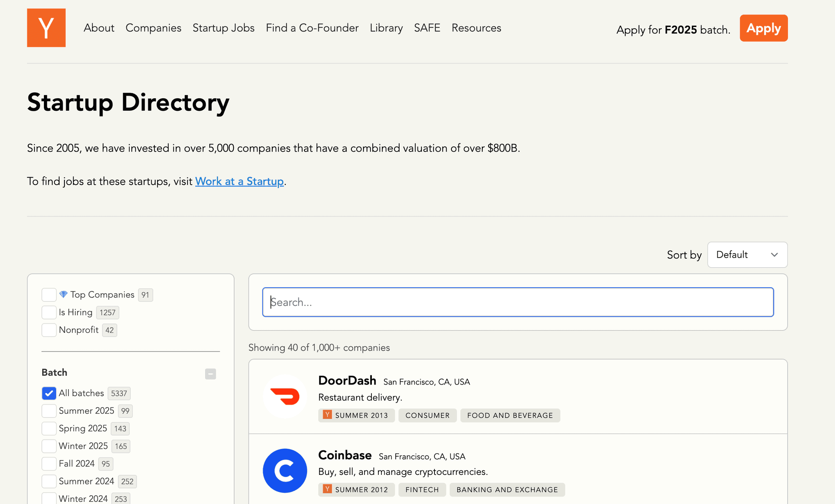The height and width of the screenshot is (504, 835).
Task: Click the DoorDash company logo
Action: pyautogui.click(x=285, y=396)
